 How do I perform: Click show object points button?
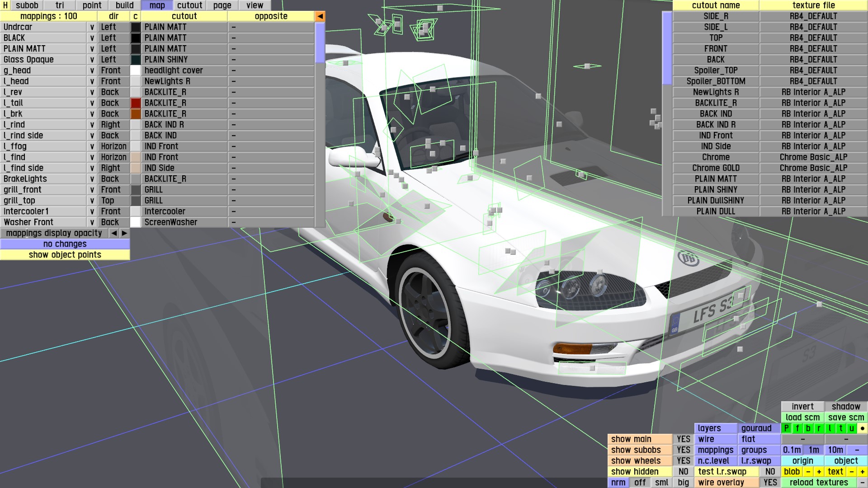pyautogui.click(x=65, y=255)
